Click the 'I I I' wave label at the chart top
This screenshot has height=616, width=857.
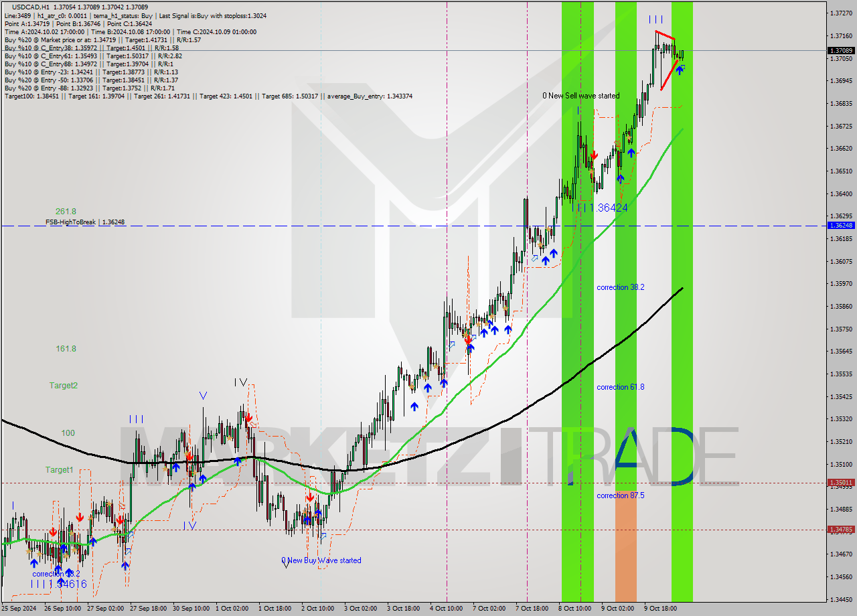(x=655, y=20)
